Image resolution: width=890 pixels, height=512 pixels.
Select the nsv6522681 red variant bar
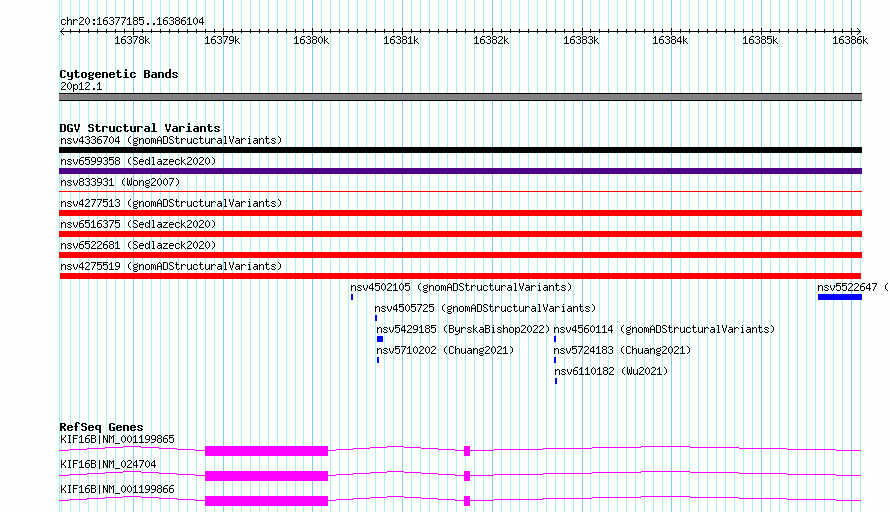[x=460, y=255]
